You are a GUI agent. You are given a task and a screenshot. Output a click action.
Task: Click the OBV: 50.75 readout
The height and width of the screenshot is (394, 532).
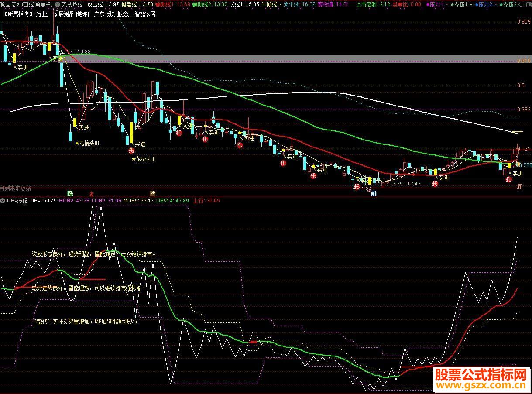tap(44, 201)
